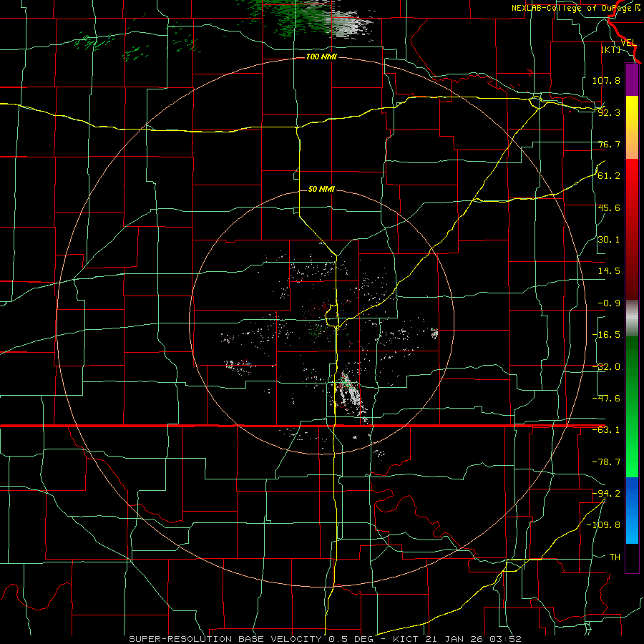The width and height of the screenshot is (644, 644).
Task: Click the 61.2 velocity value
Action: point(609,176)
